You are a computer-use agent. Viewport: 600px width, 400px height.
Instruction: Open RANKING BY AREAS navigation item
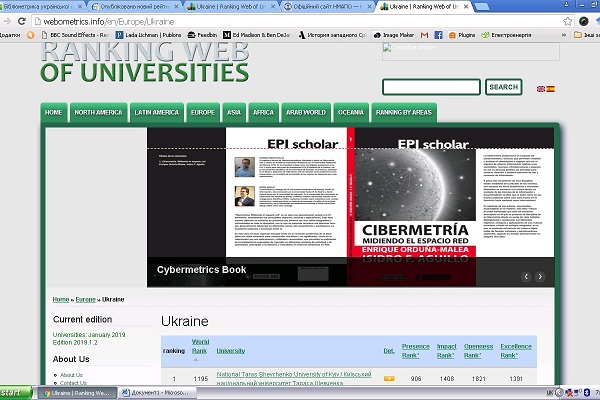coord(404,113)
